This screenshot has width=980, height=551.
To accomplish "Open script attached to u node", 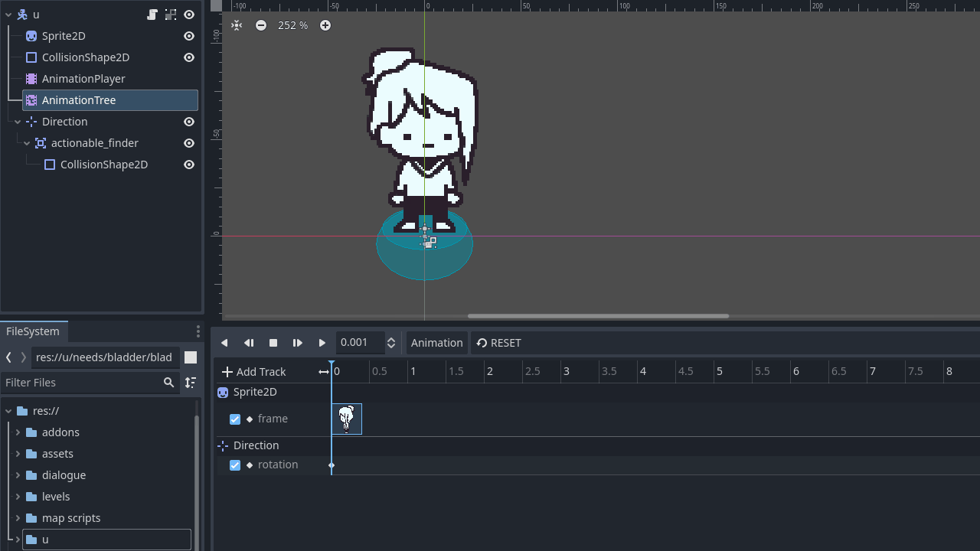I will pyautogui.click(x=152, y=15).
